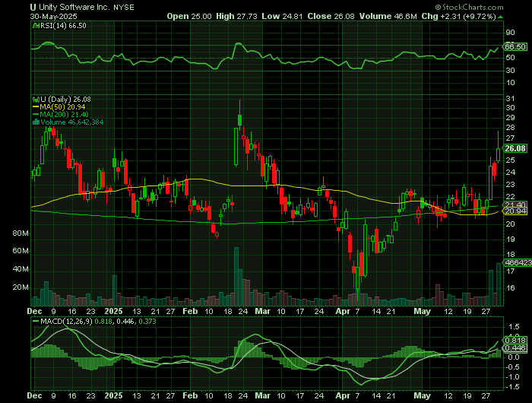Image resolution: width=532 pixels, height=403 pixels.
Task: Click the 21.40 moving average tag on price axis
Action: (515, 205)
